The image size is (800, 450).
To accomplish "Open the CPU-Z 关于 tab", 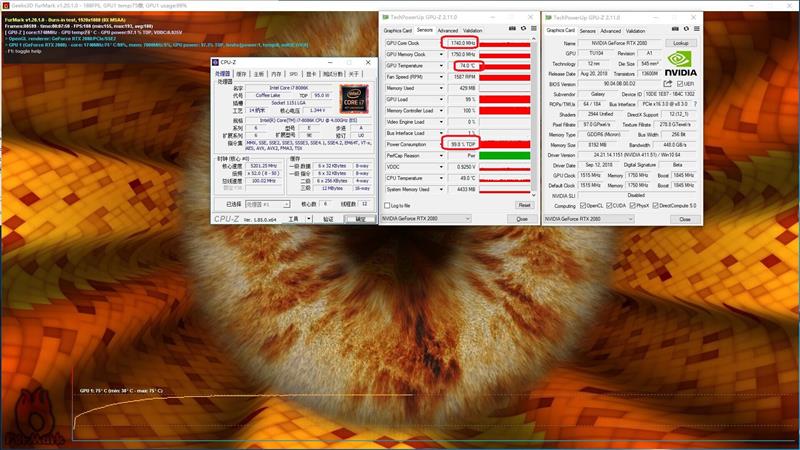I will pyautogui.click(x=354, y=74).
